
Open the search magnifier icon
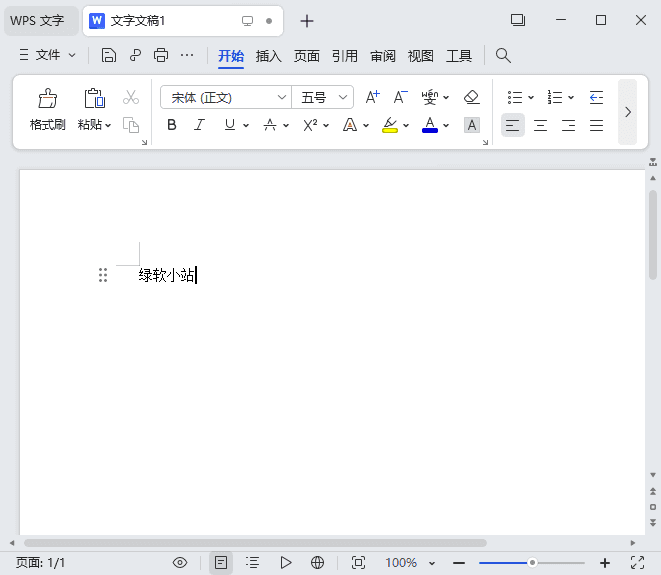[504, 56]
